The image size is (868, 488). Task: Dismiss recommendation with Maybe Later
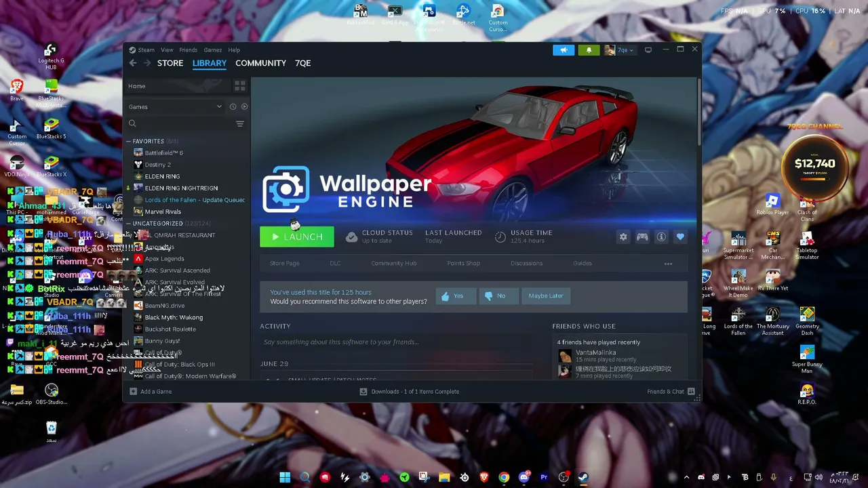[x=546, y=296]
